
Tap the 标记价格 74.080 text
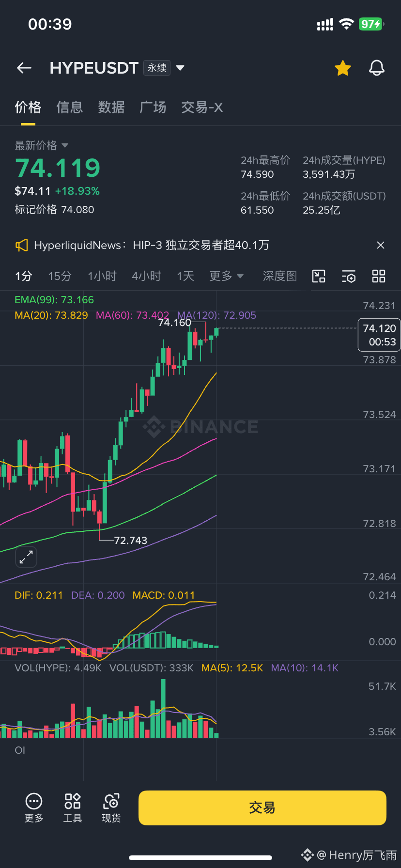54,210
